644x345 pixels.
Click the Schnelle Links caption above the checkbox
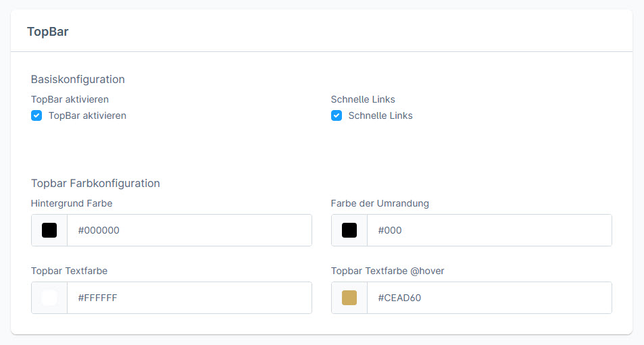363,99
